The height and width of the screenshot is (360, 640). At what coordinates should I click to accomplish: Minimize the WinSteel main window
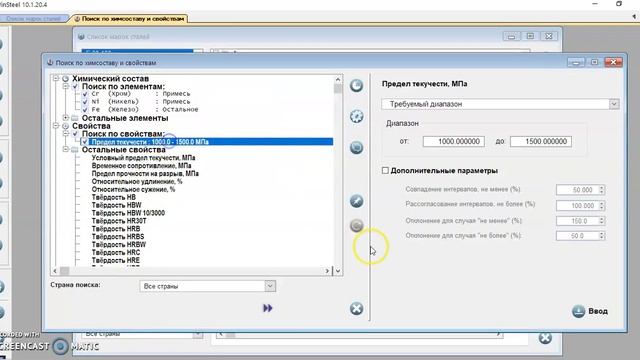[595, 4]
